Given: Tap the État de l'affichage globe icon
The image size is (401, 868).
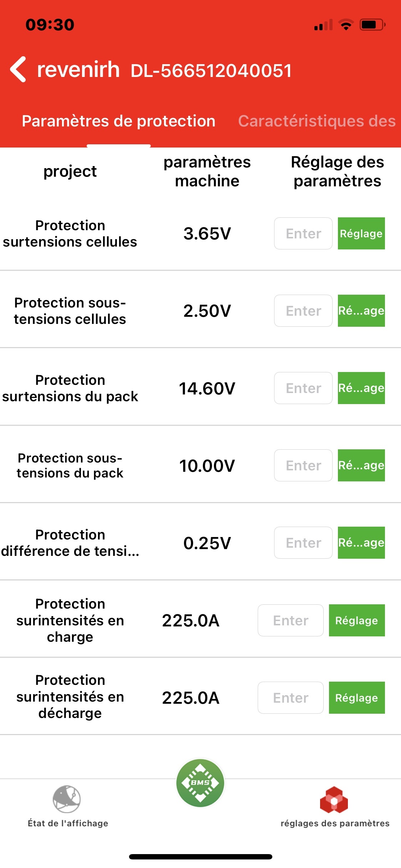Looking at the screenshot, I should click(67, 799).
